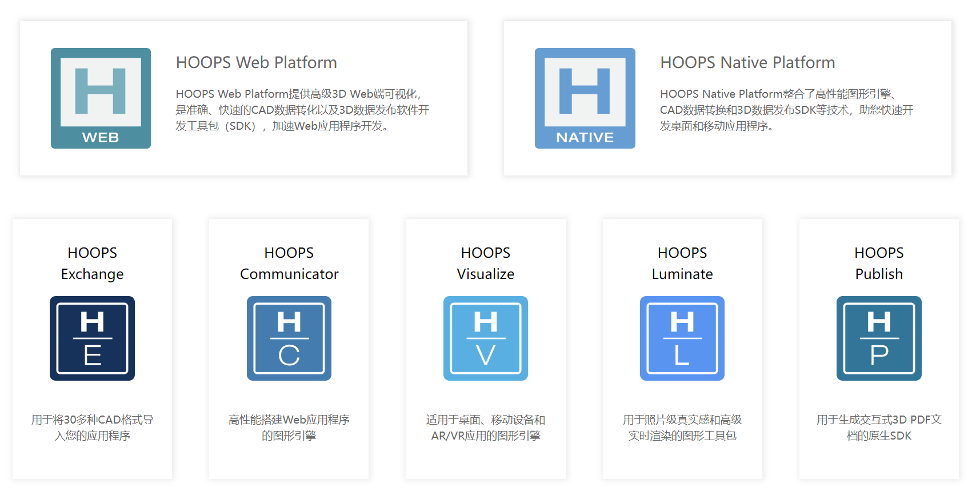Select the HOOPS Communicator card title
Image resolution: width=980 pixels, height=499 pixels.
(x=289, y=263)
